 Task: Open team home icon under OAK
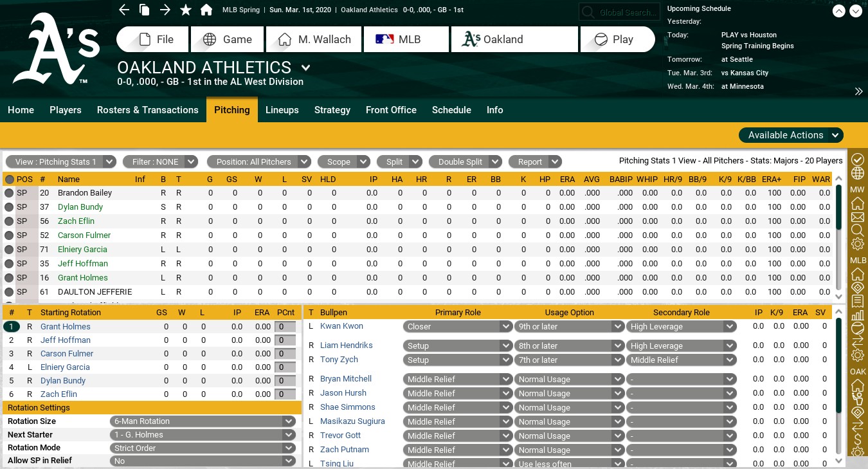(857, 385)
